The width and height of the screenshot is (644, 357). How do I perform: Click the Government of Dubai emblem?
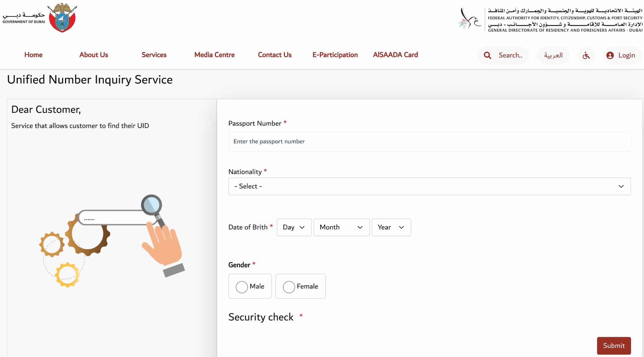coord(62,17)
